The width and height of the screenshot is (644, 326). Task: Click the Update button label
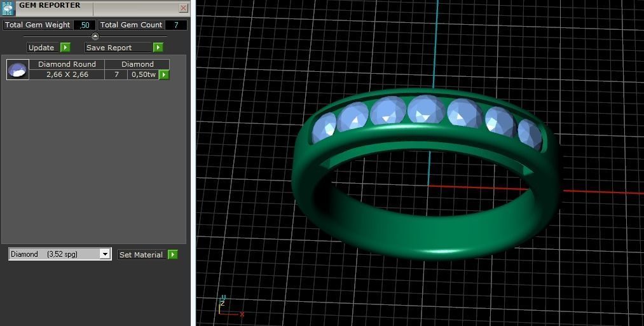[41, 48]
